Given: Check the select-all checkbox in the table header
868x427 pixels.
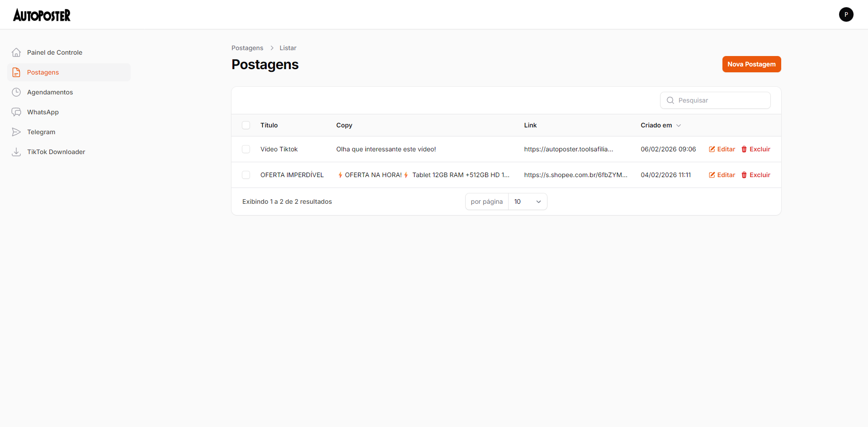Looking at the screenshot, I should (x=246, y=125).
